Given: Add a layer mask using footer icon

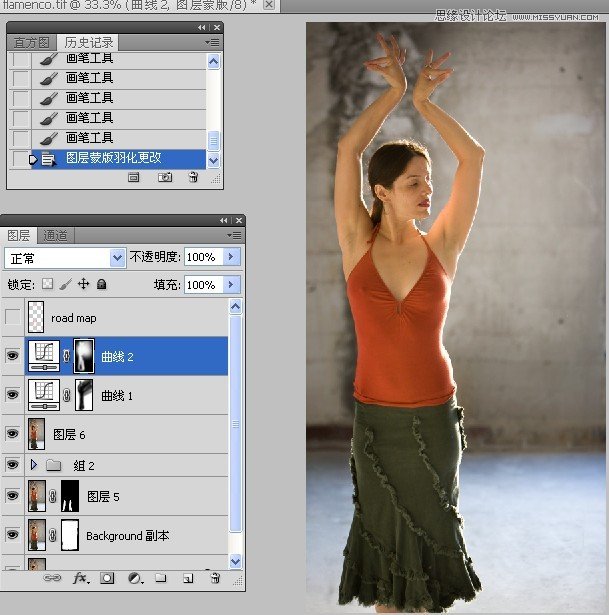Looking at the screenshot, I should pyautogui.click(x=107, y=578).
